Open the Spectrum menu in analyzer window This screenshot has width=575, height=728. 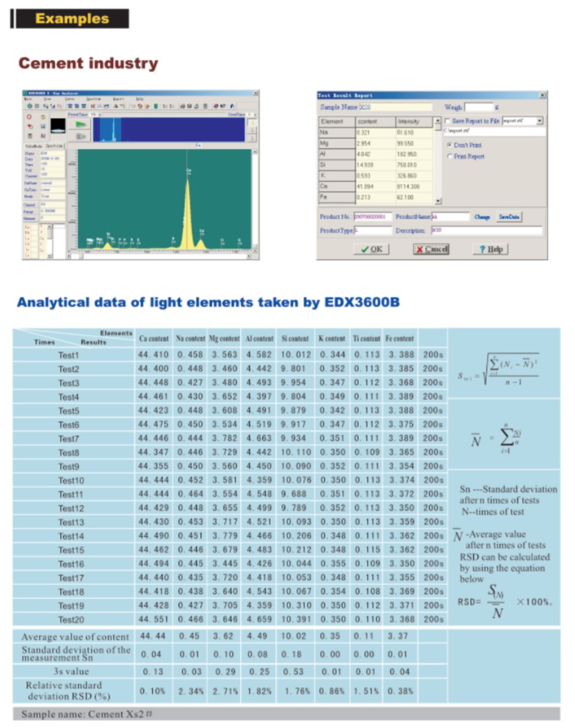click(x=94, y=99)
